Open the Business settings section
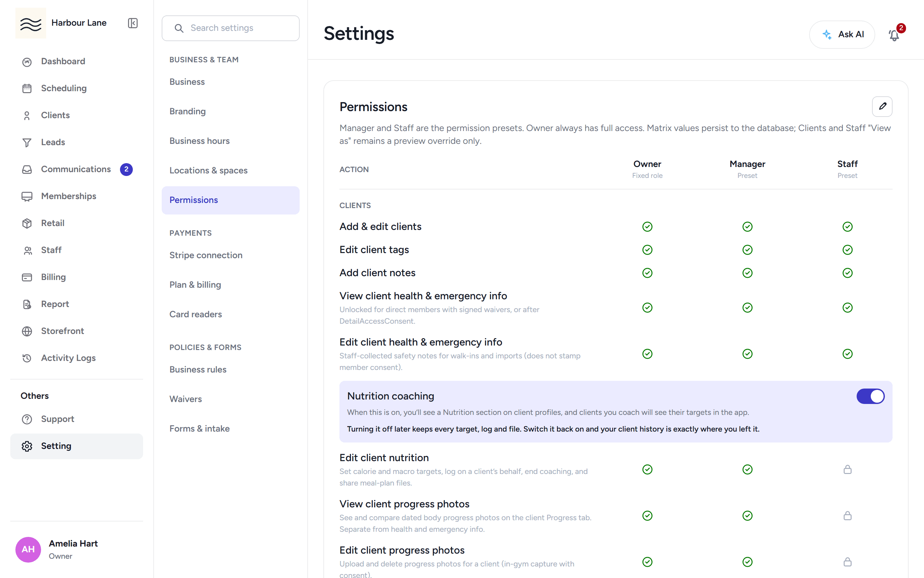 230,82
